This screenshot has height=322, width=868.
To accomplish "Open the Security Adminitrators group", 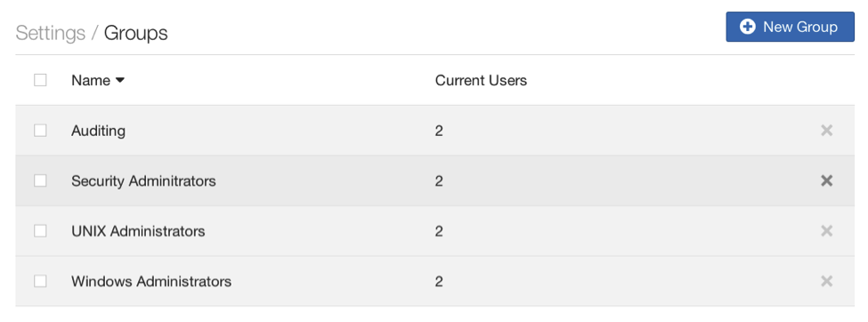I will (x=143, y=181).
